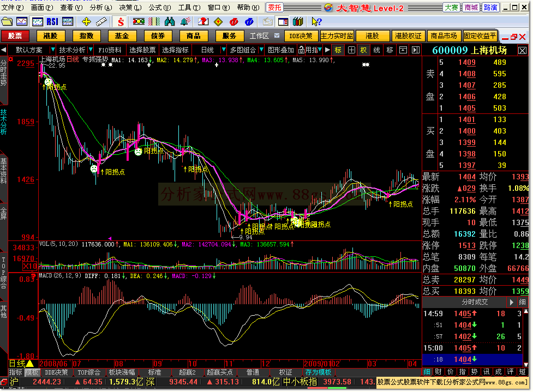Image resolution: width=533 pixels, height=392 pixels.
Task: Click the alarm bell alert icon
Action: point(185,22)
